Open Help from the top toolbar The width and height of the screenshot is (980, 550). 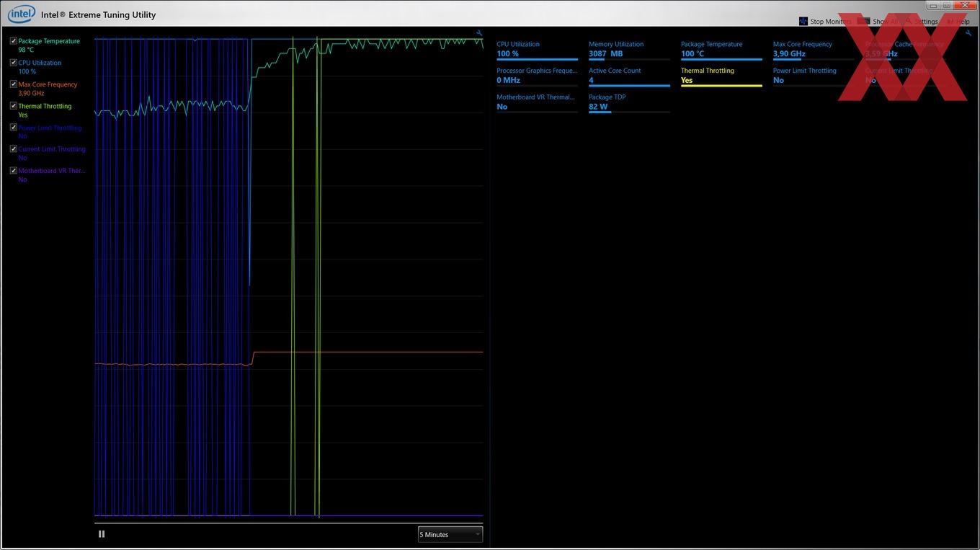tap(963, 22)
